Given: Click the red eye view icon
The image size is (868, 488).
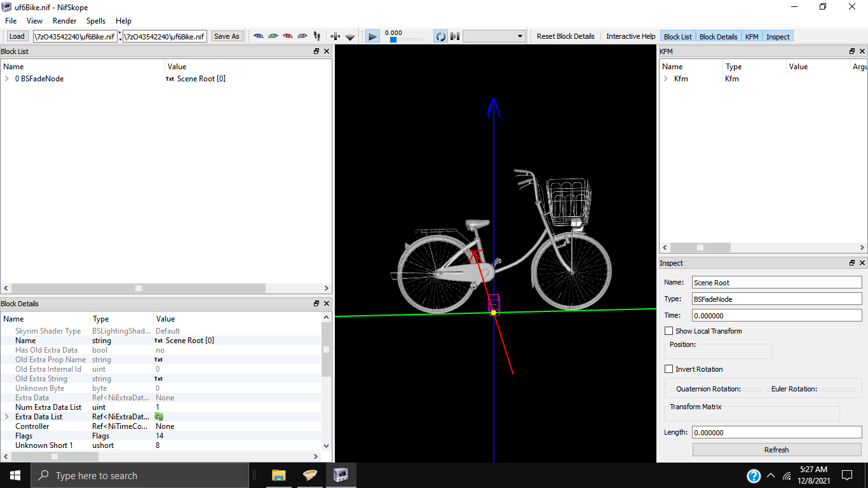Looking at the screenshot, I should 287,36.
